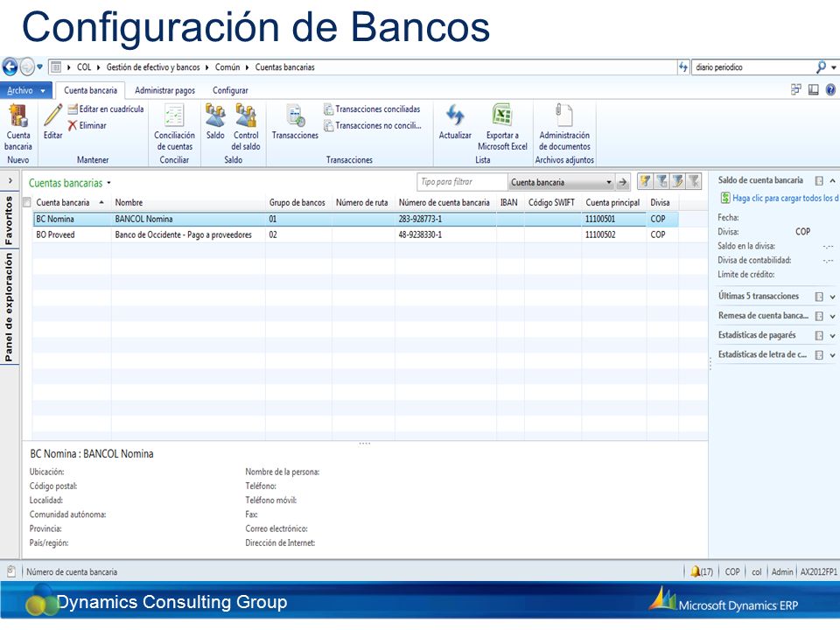Image resolution: width=840 pixels, height=630 pixels.
Task: Show Transacciones no conciliadas
Action: tap(373, 126)
